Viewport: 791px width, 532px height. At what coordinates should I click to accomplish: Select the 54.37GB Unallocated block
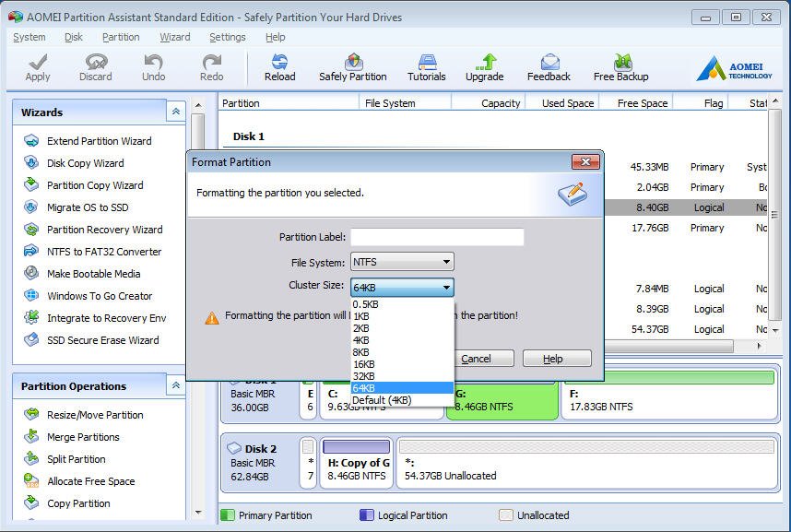[587, 463]
